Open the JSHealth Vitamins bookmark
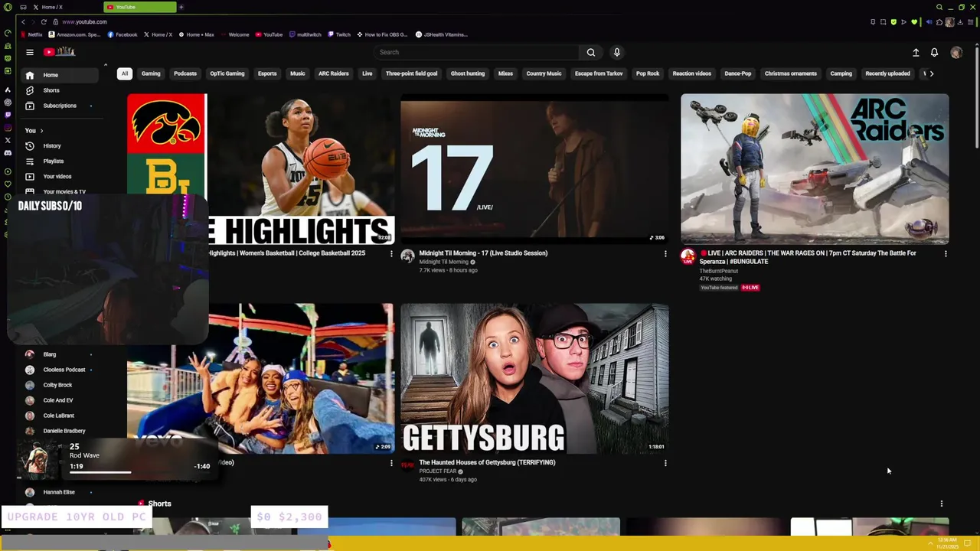980x551 pixels. tap(442, 34)
